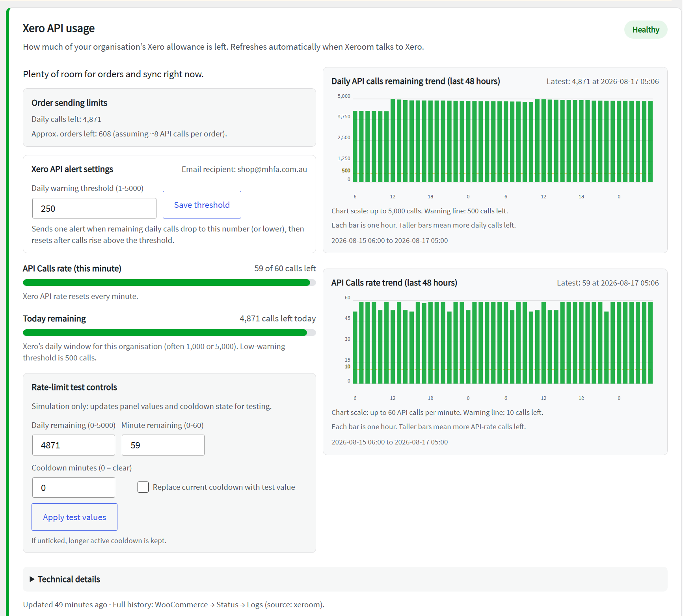This screenshot has width=683, height=616.
Task: Click "API Calls rate trend" chart title
Action: click(394, 283)
